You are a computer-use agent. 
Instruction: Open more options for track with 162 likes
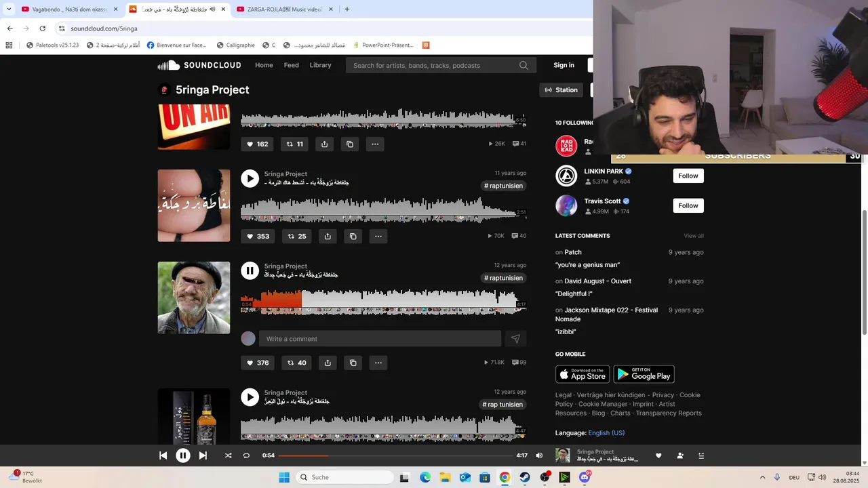(375, 144)
